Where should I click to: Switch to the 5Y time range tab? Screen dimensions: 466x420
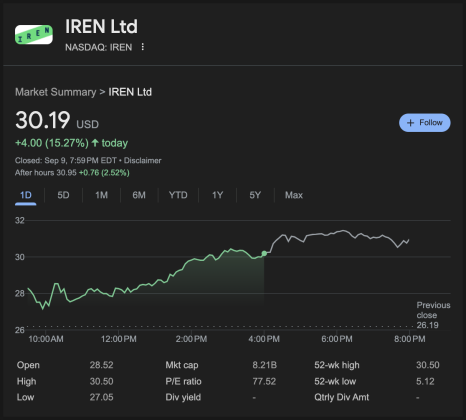255,195
